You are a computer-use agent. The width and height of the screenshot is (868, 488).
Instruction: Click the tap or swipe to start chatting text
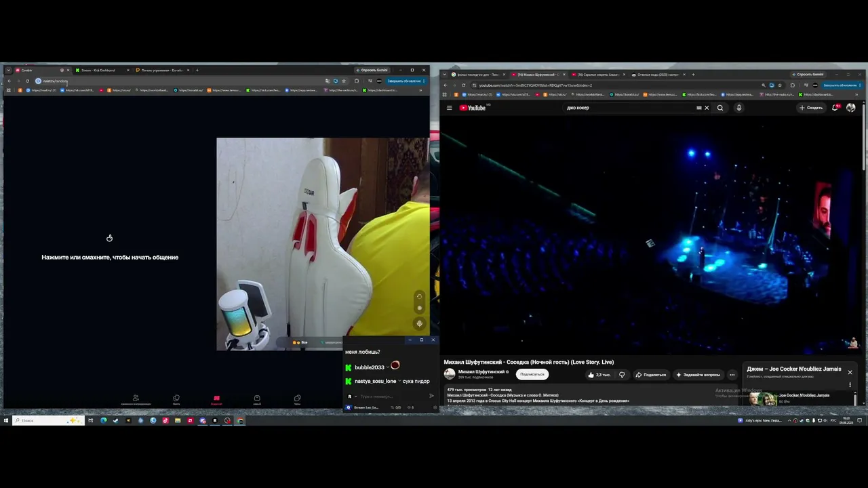(110, 258)
